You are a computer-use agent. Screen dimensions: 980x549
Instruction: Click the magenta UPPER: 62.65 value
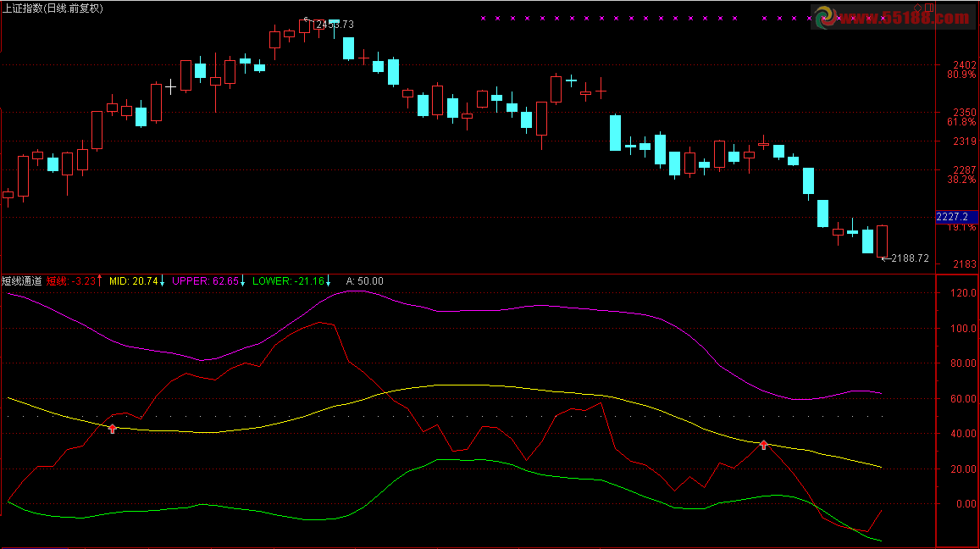205,281
